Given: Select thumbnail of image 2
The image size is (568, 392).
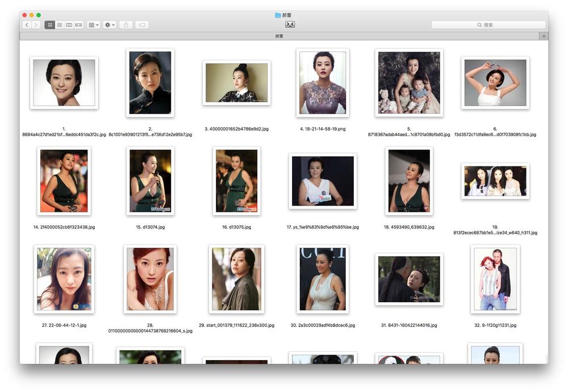Looking at the screenshot, I should pyautogui.click(x=151, y=82).
